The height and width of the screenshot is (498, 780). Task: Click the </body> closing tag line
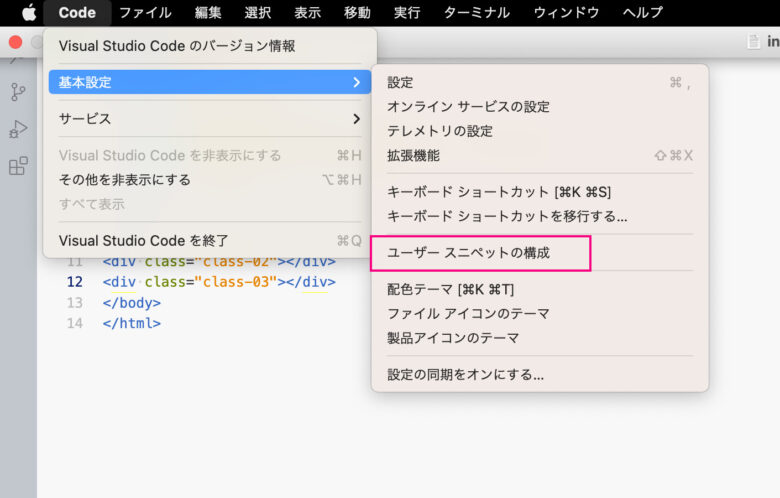[132, 302]
